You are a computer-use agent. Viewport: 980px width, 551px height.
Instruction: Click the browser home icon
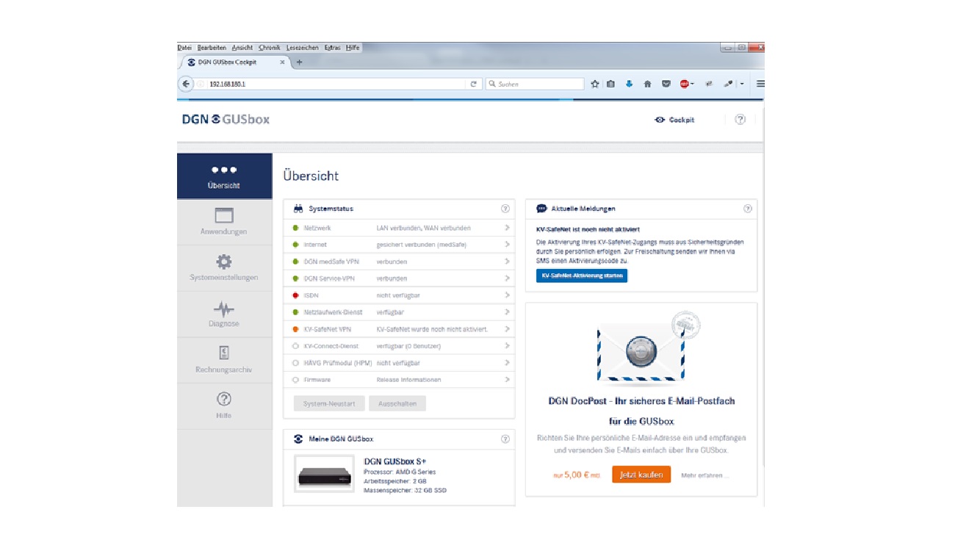coord(647,84)
